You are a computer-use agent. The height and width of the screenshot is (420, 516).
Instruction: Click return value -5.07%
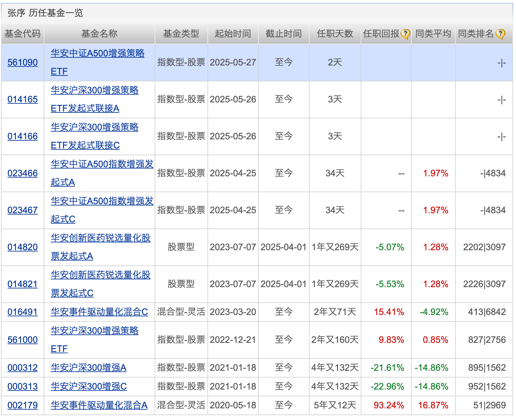(390, 247)
